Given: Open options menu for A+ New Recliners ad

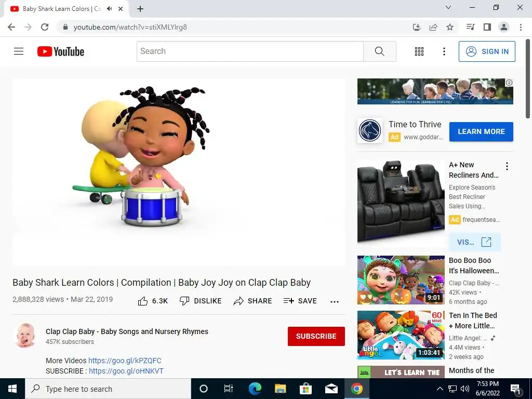Looking at the screenshot, I should [507, 166].
